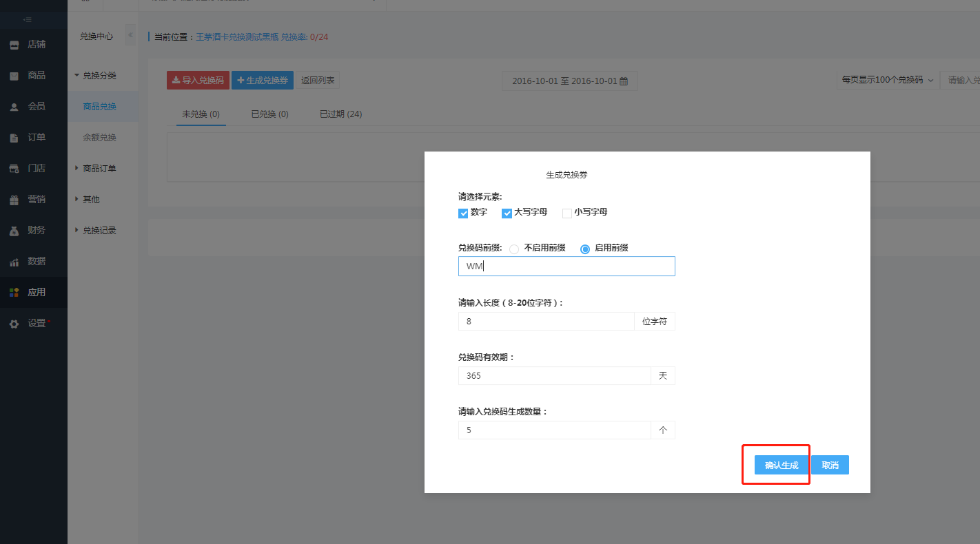Click the 返回列表 button
The width and height of the screenshot is (980, 544).
pyautogui.click(x=318, y=81)
